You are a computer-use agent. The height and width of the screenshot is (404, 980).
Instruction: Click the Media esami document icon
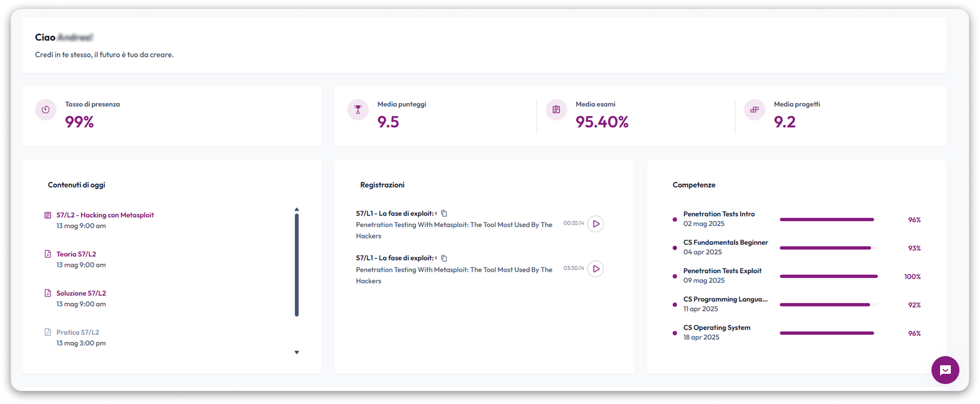[556, 110]
